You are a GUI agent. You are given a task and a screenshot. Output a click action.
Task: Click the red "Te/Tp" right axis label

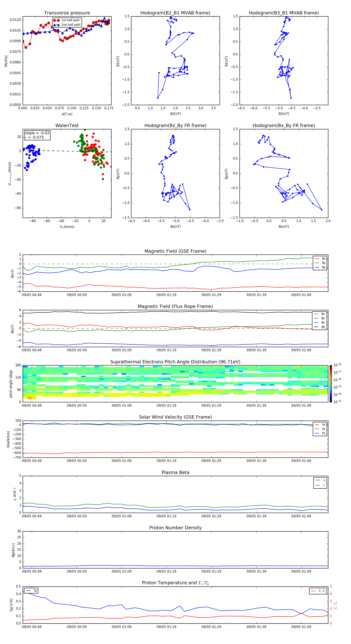coord(336,605)
